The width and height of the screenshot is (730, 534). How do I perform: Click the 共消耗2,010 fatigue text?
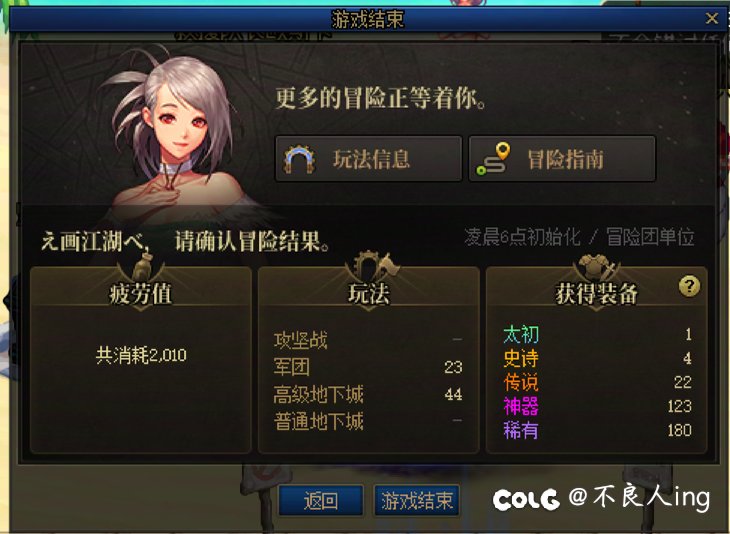pyautogui.click(x=141, y=355)
